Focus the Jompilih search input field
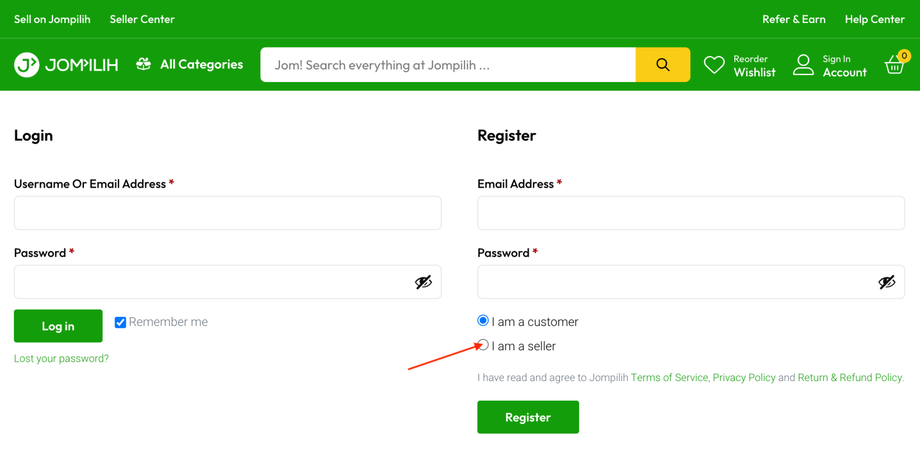 point(448,65)
